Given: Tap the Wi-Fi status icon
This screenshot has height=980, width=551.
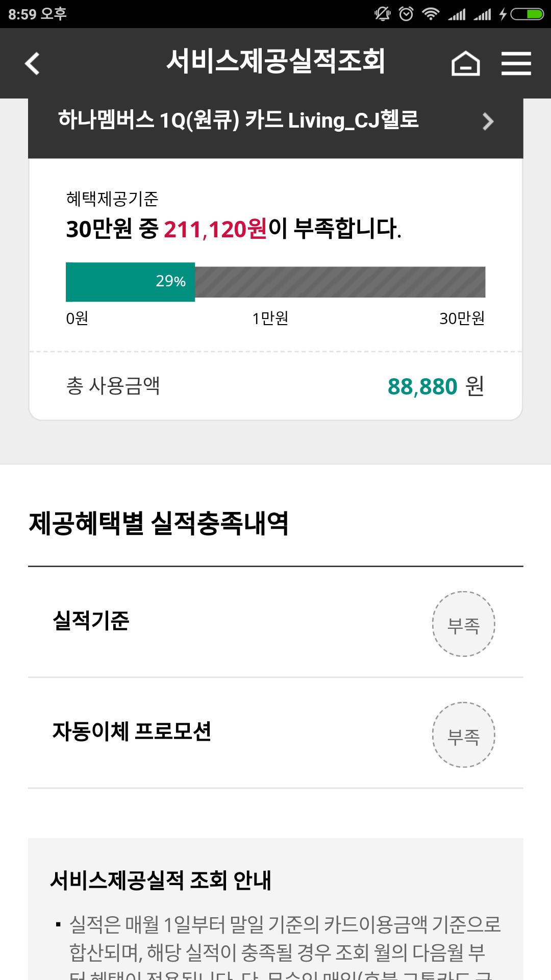Looking at the screenshot, I should point(431,14).
